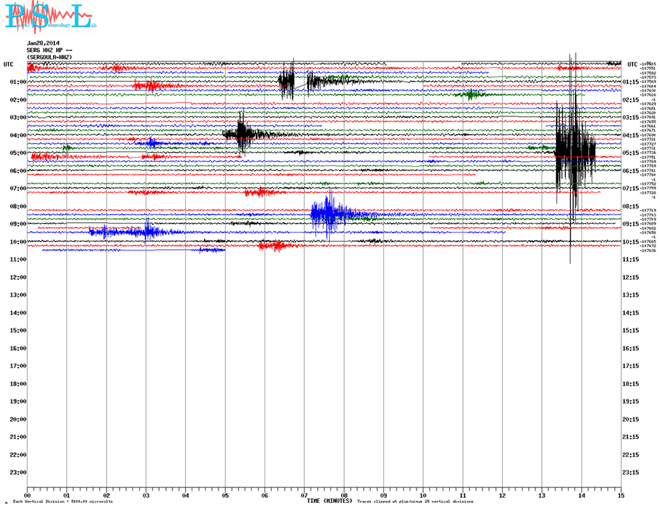660x508 pixels.
Task: Click the black event burst at 01:00 row
Action: (x=287, y=81)
